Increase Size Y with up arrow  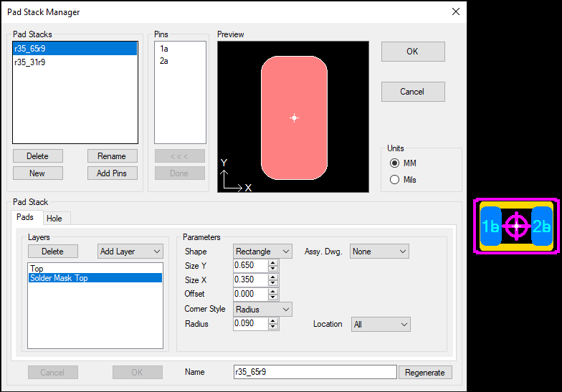pos(273,262)
